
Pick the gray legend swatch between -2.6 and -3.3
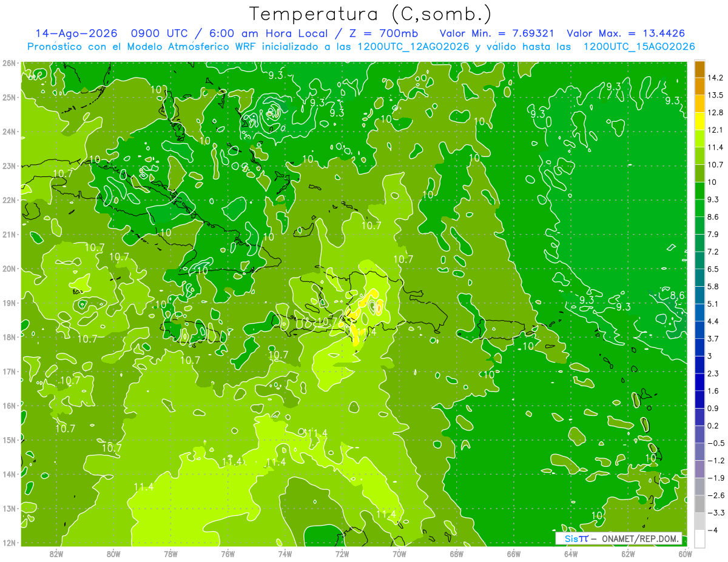699,504
